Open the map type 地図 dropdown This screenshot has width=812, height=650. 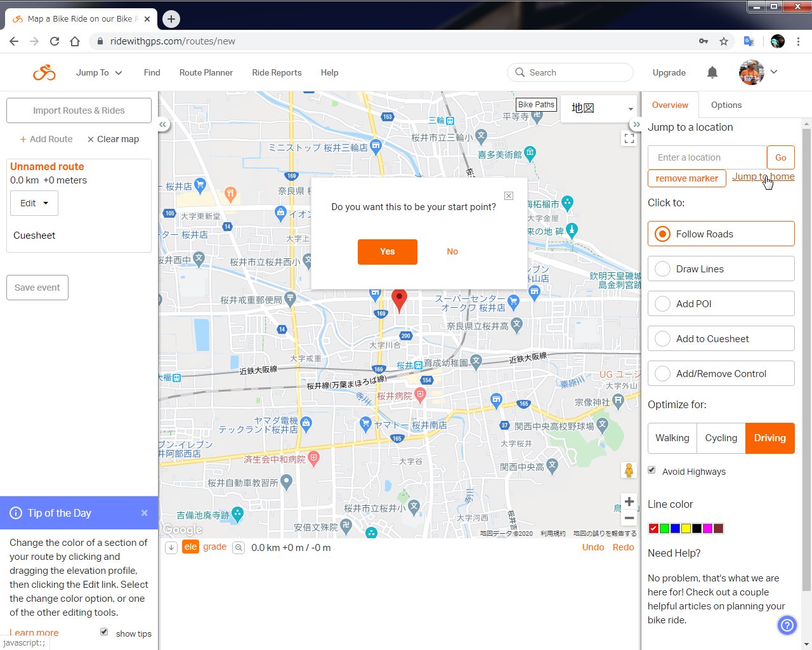pos(601,108)
